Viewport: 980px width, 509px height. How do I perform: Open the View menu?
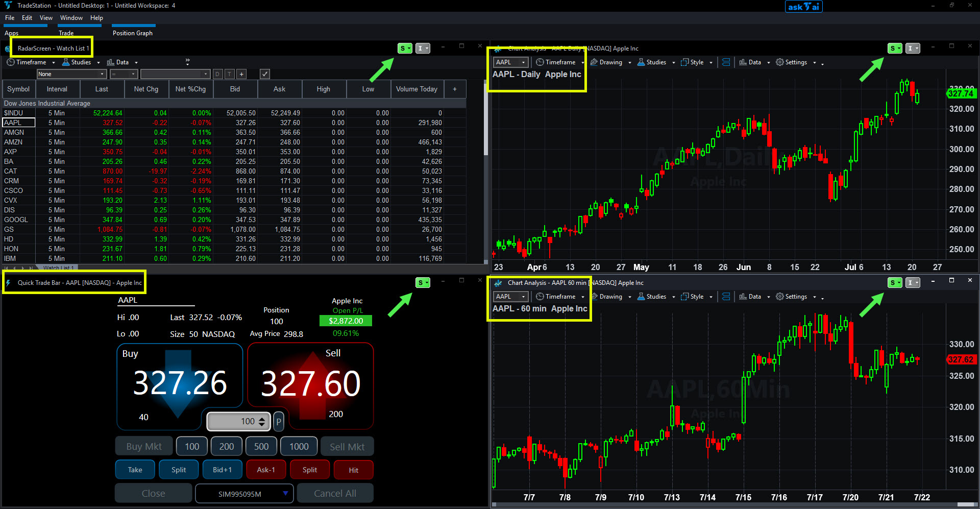tap(46, 18)
